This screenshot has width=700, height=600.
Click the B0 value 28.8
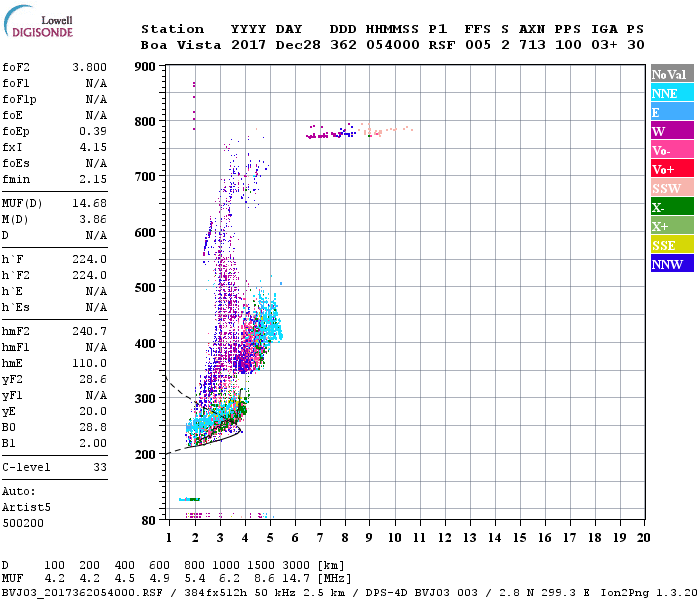click(x=93, y=427)
